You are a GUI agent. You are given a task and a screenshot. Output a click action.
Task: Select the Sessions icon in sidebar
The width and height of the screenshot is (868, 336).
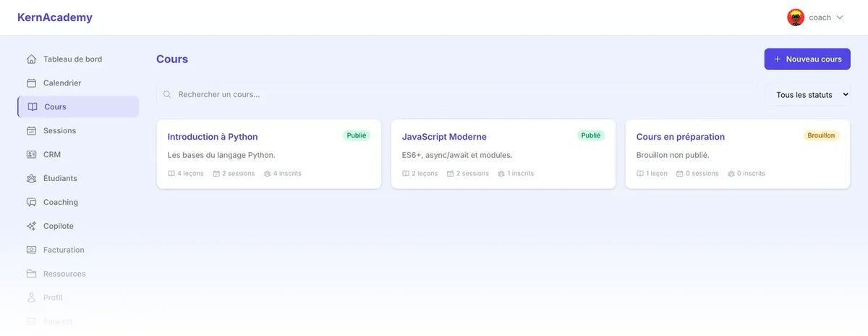pos(31,131)
